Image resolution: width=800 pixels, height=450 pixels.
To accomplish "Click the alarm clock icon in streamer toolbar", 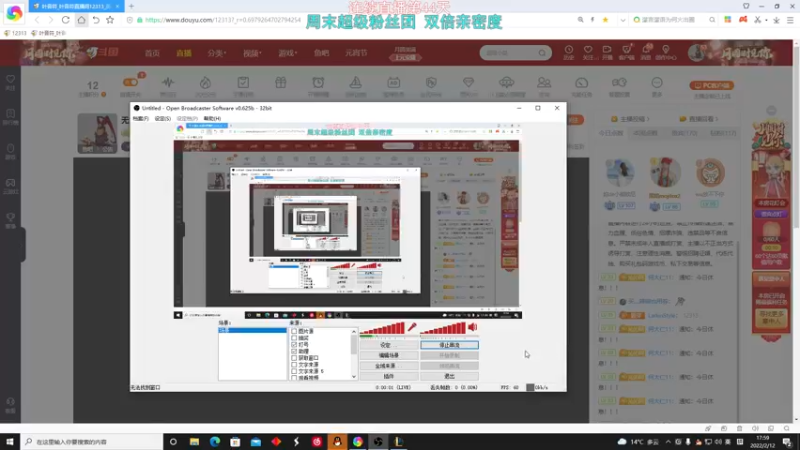I will coord(318,82).
